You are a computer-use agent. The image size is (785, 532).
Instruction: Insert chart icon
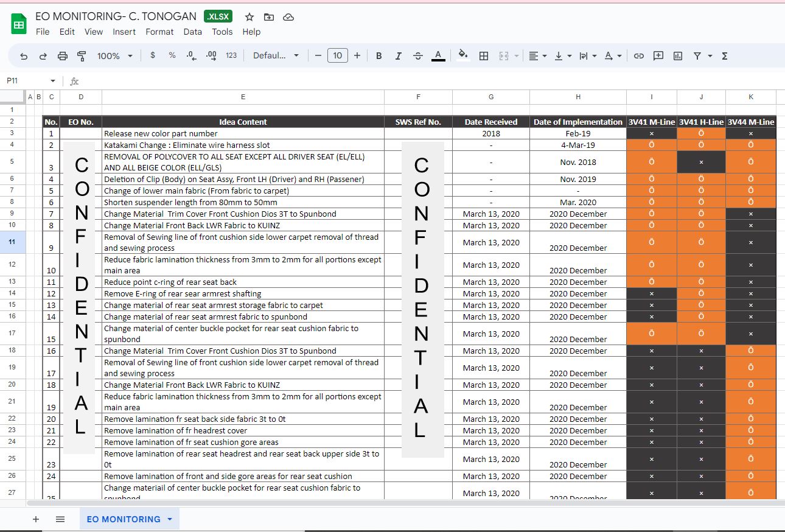tap(678, 56)
